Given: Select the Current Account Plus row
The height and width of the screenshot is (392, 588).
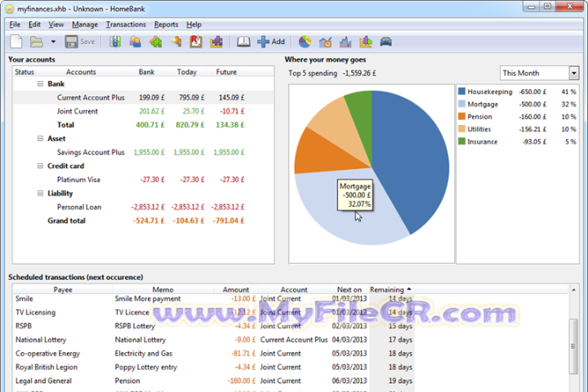Looking at the screenshot, I should pyautogui.click(x=143, y=97).
